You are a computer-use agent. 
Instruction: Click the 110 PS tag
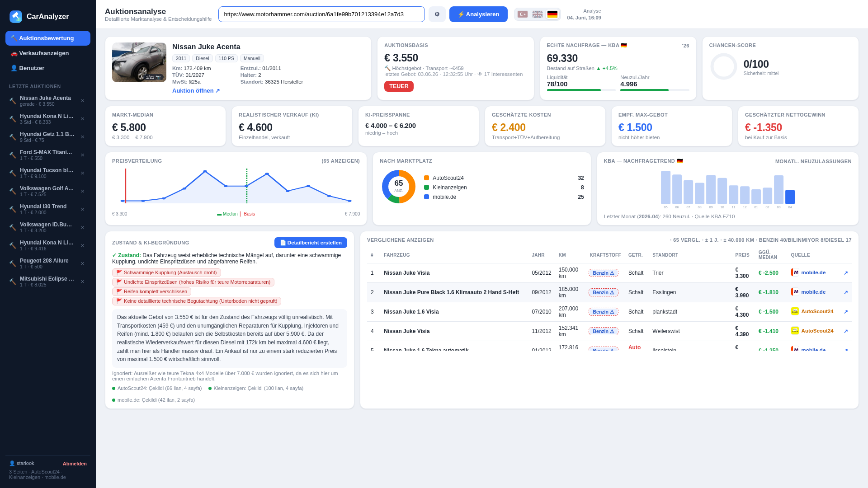(226, 58)
